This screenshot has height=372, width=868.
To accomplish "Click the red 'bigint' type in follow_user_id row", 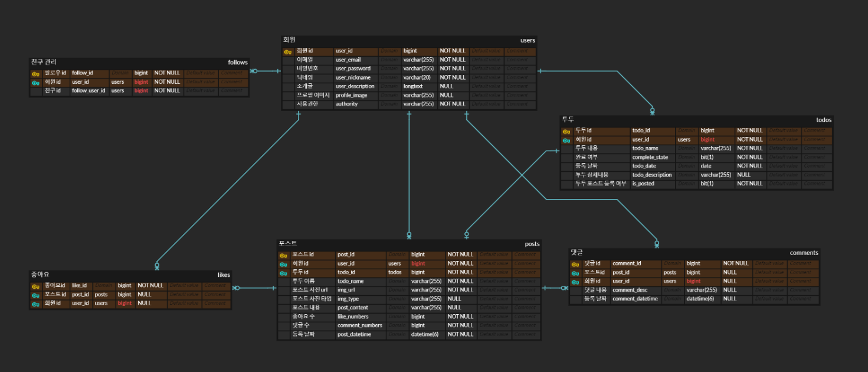I will coord(141,91).
